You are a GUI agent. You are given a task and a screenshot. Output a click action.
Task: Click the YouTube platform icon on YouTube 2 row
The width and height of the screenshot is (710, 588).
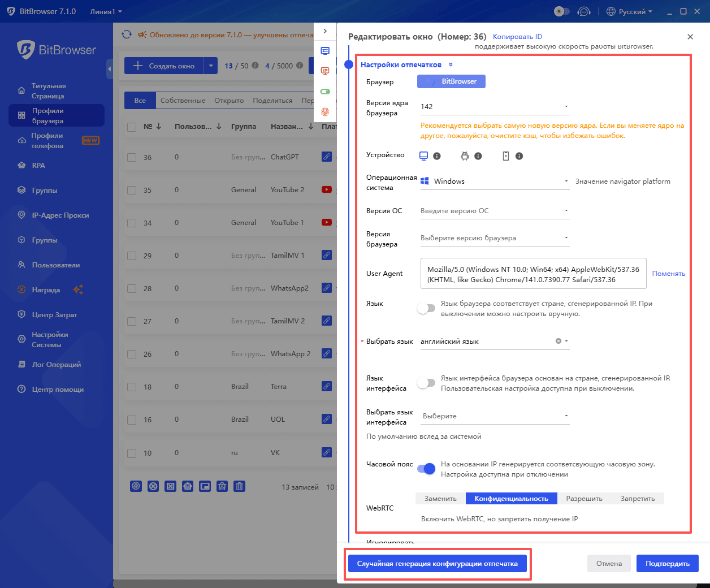point(327,189)
